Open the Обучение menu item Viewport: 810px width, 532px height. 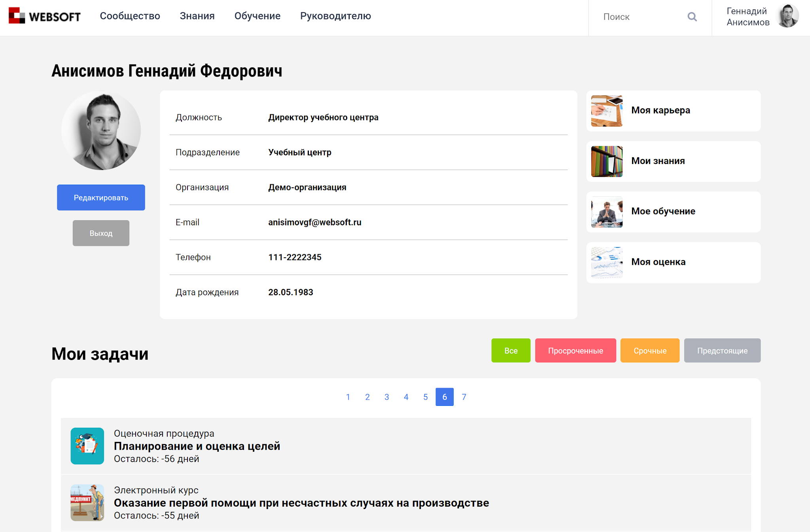tap(257, 16)
